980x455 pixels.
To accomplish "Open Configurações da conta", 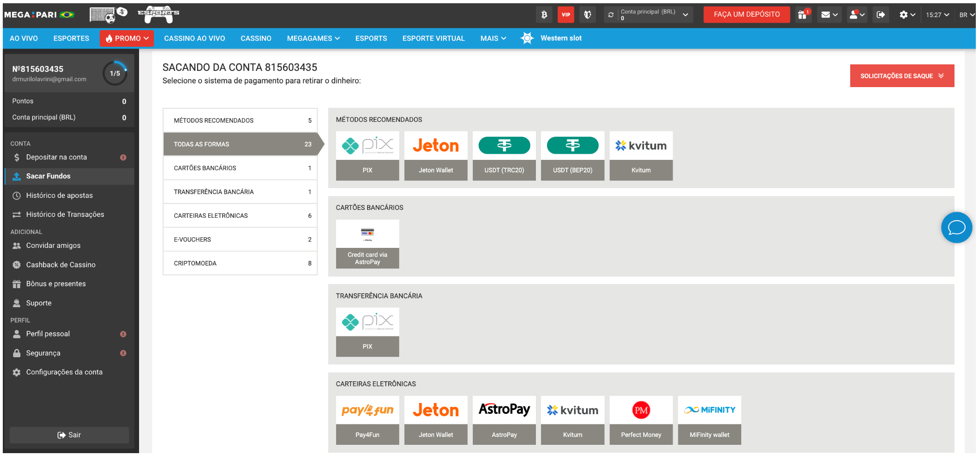I will click(69, 372).
